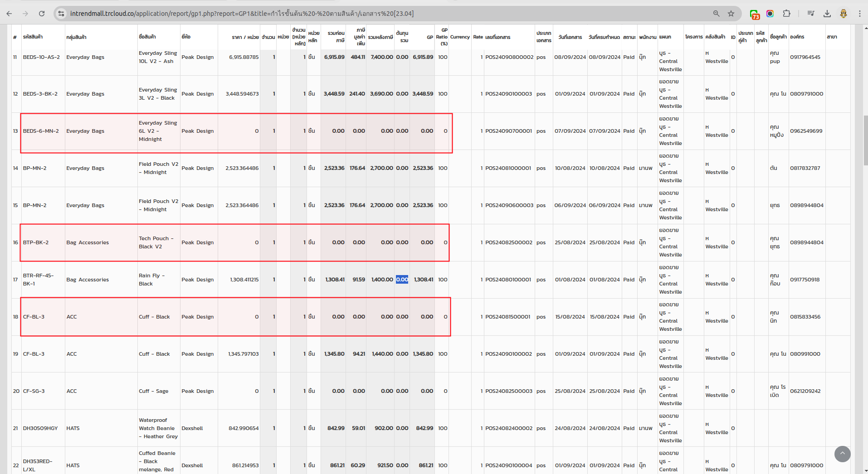Open the Extensions puzzle icon
Viewport: 868px width, 474px height.
click(x=787, y=14)
